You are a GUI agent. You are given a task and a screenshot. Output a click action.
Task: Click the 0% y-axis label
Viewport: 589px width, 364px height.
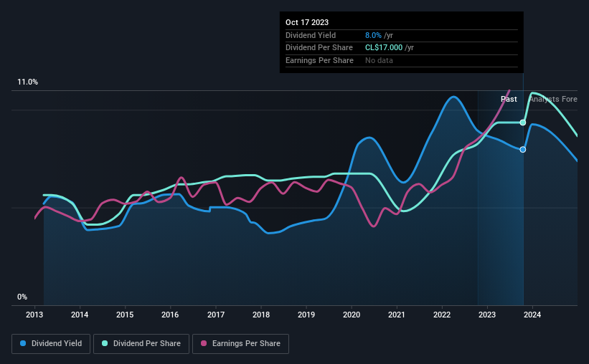click(22, 297)
